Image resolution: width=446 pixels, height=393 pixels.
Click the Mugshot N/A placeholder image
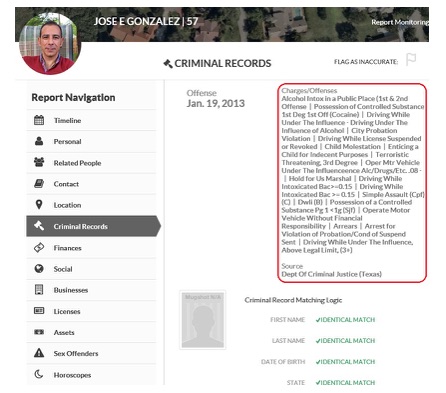click(x=203, y=320)
